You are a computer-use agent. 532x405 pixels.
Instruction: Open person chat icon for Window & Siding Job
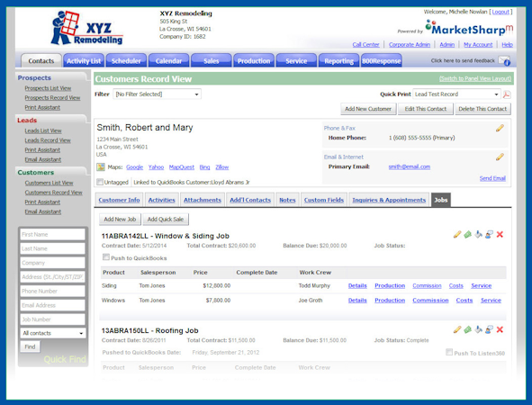tap(489, 234)
